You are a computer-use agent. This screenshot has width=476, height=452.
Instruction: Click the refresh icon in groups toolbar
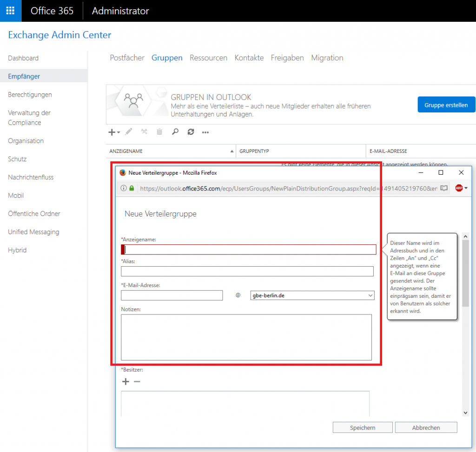[x=191, y=131]
